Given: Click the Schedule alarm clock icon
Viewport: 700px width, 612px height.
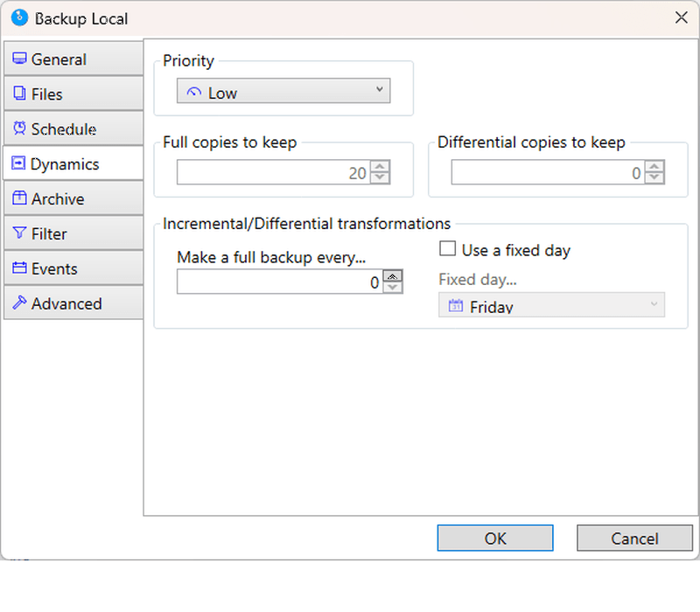Looking at the screenshot, I should [19, 128].
